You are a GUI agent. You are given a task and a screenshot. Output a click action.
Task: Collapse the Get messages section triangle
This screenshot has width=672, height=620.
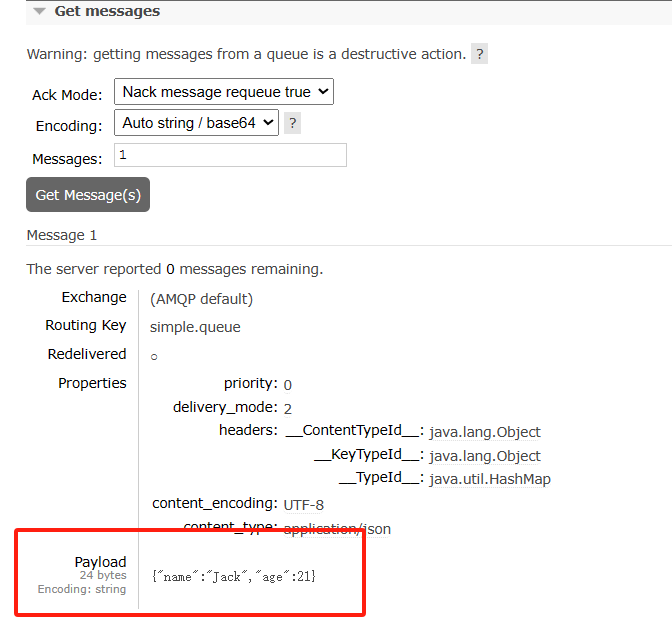(39, 12)
